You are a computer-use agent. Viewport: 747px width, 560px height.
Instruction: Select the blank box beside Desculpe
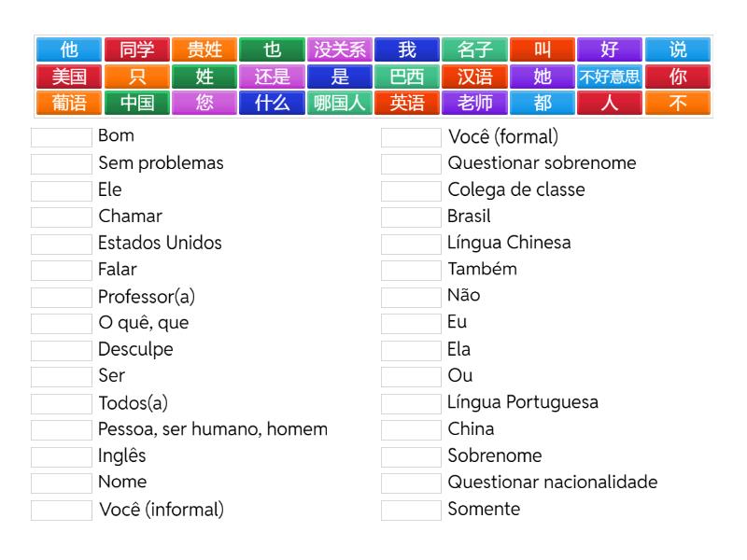61,351
